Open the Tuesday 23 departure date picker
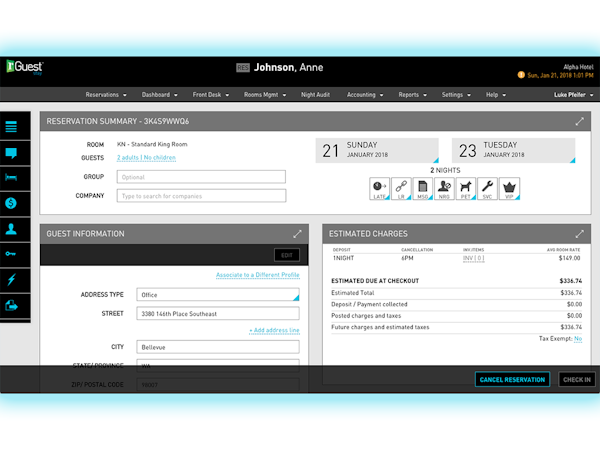Viewport: 600px width, 450px height. [513, 151]
